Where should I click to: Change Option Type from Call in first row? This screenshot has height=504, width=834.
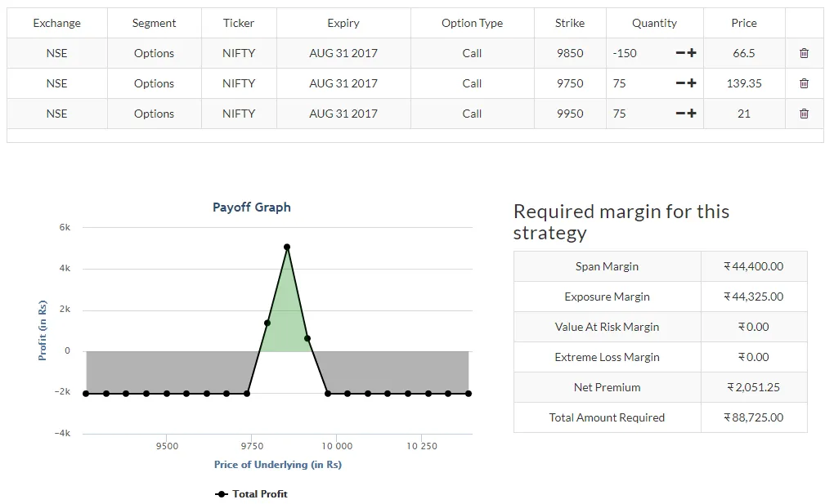472,52
